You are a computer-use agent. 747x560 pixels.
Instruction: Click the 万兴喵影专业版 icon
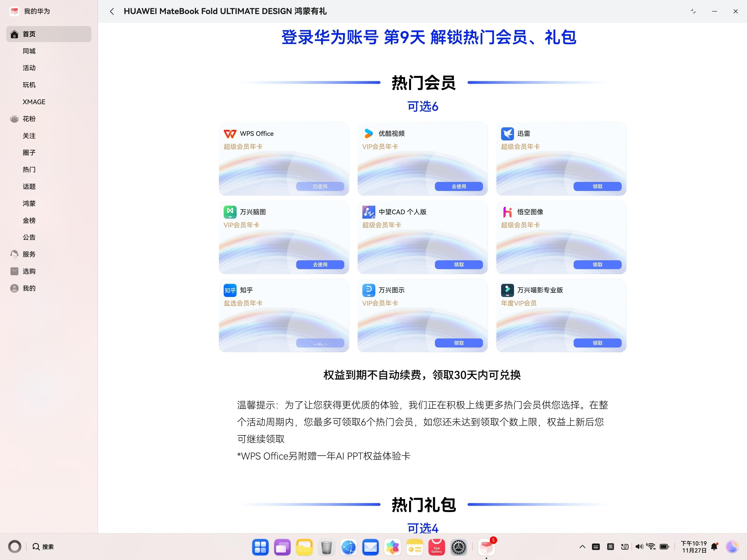[x=507, y=290]
